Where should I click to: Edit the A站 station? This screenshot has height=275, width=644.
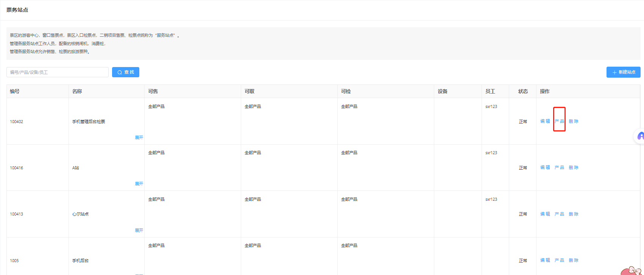[x=545, y=167]
